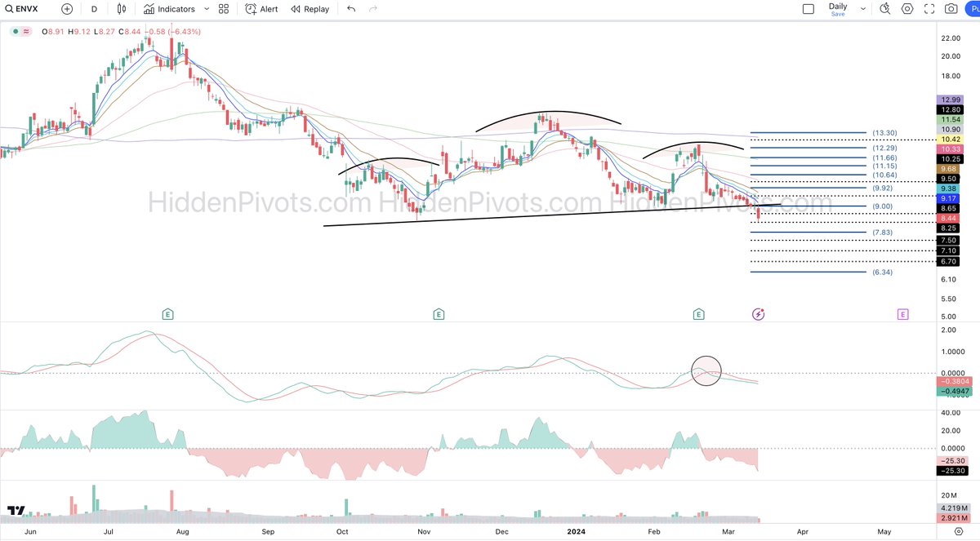This screenshot has width=980, height=541.
Task: Take a snapshot with the camera icon
Action: 950,9
